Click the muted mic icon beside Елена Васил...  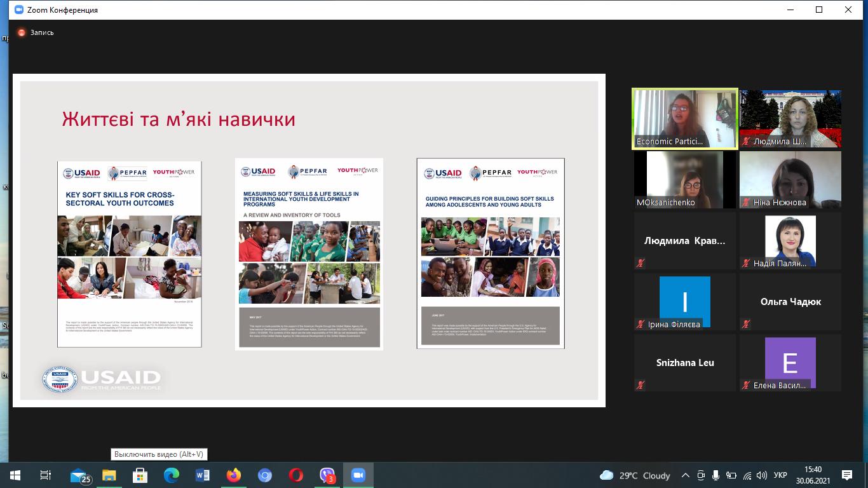(747, 385)
